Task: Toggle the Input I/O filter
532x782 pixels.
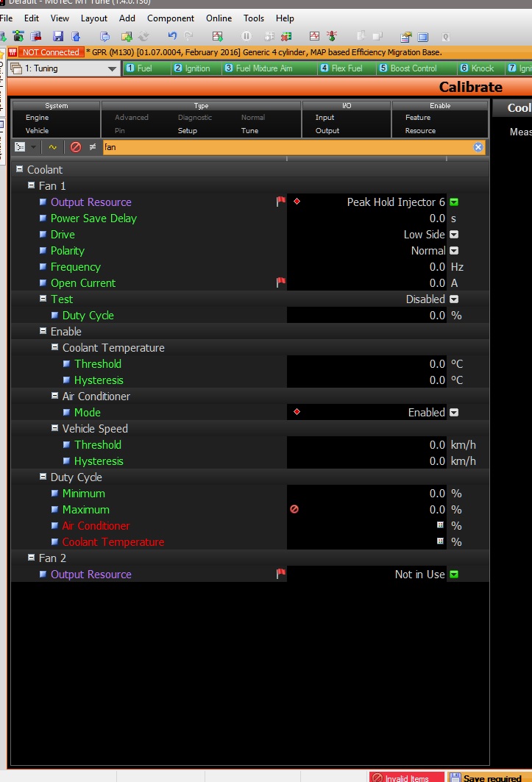Action: click(325, 117)
